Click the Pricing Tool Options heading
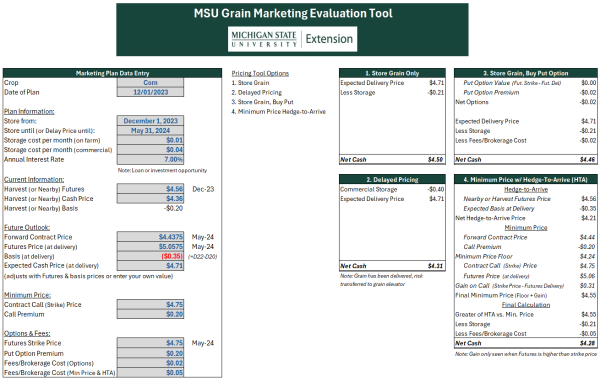The image size is (600, 380). (x=260, y=73)
